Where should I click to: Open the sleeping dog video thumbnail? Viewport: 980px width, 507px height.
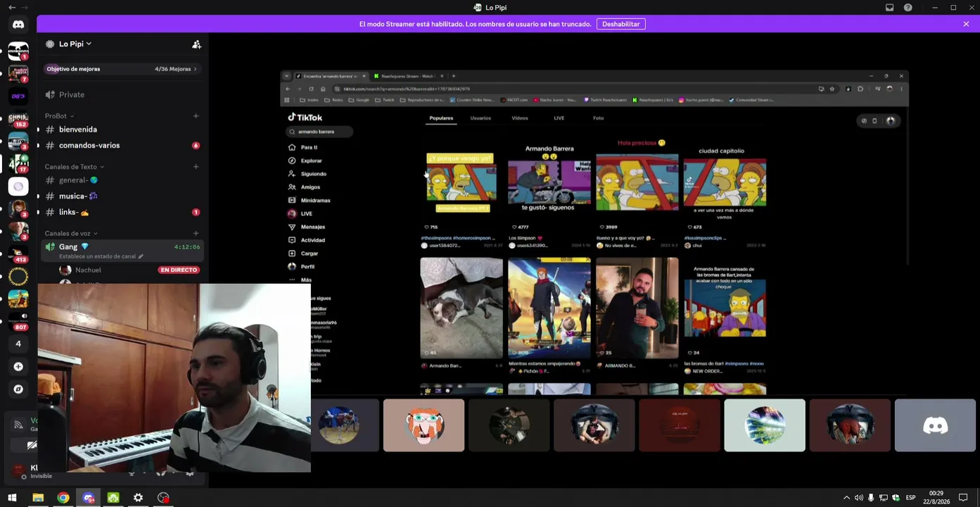462,308
